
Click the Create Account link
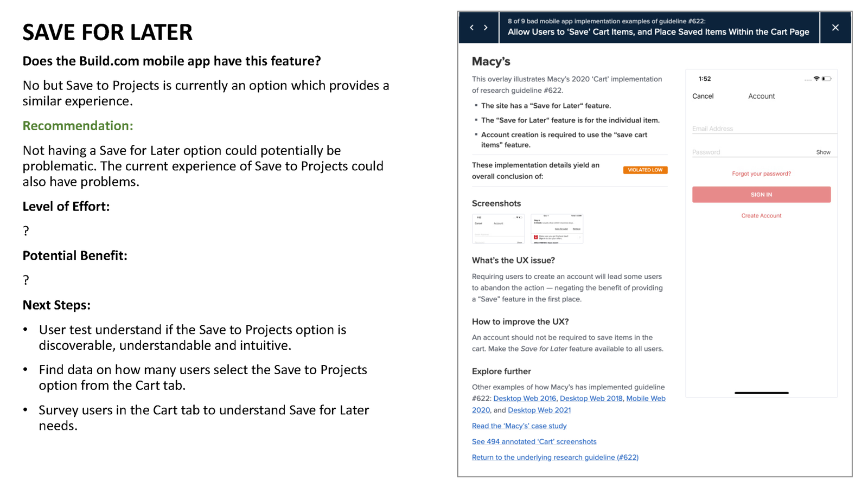click(761, 216)
